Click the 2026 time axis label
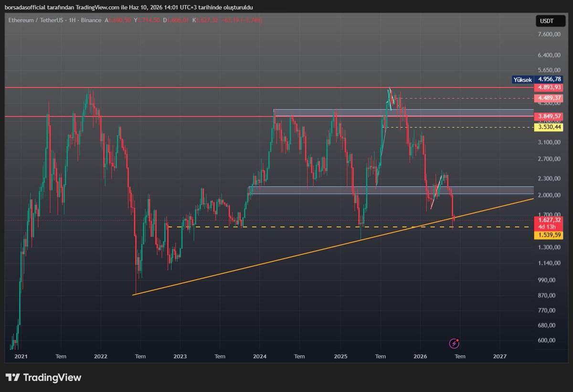The image size is (573, 392). 420,356
